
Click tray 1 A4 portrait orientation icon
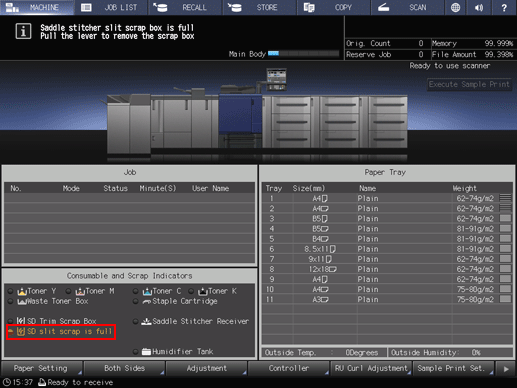pos(324,199)
